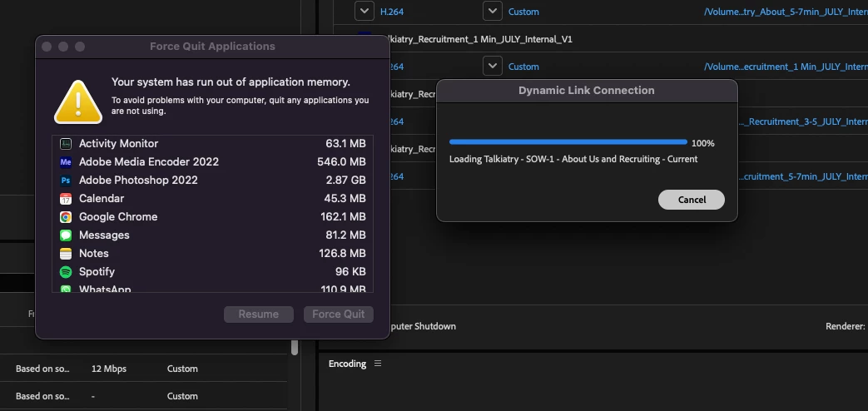Open output path for Recruitment_3-5_JULY file
Viewport: 868px width, 411px height.
[x=803, y=121]
